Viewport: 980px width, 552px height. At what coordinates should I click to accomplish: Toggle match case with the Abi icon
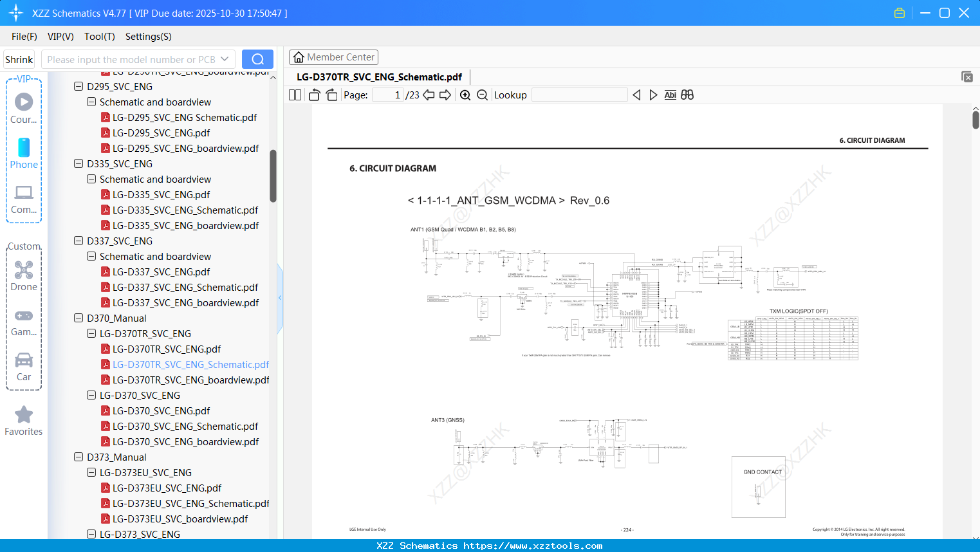click(670, 95)
